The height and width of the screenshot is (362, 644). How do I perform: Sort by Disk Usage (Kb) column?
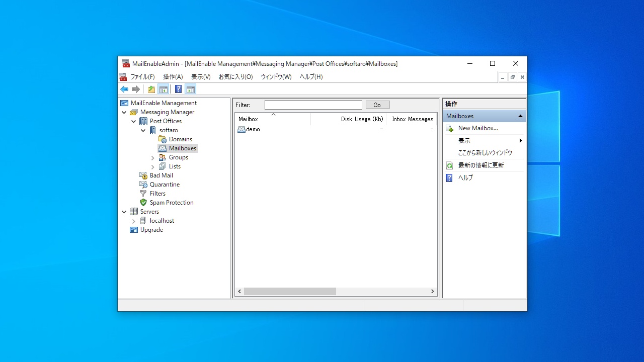click(x=349, y=119)
